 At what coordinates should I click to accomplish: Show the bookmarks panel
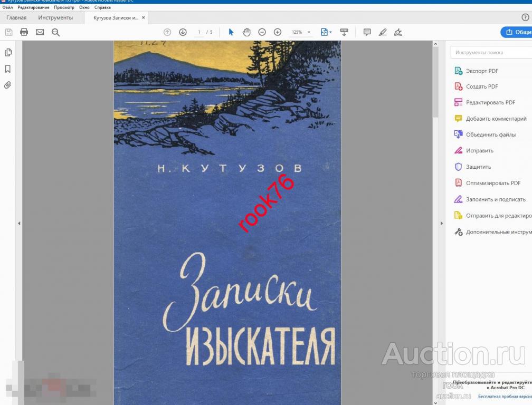(8, 69)
